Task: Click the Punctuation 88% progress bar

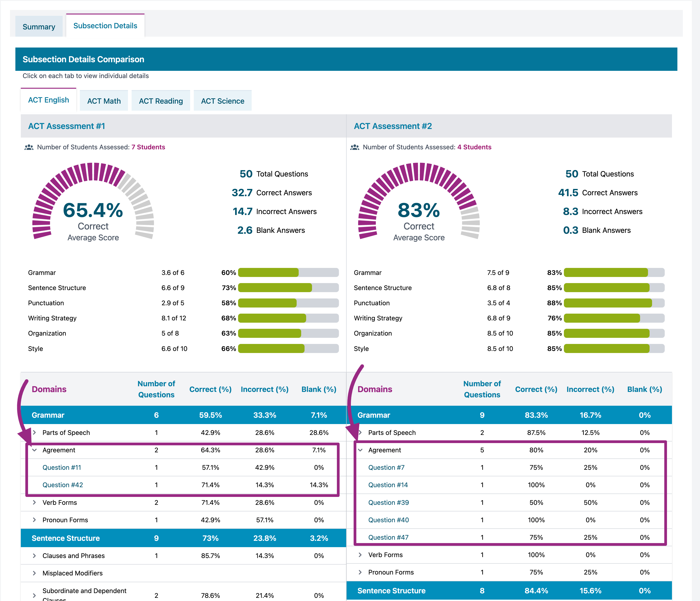Action: (x=614, y=303)
